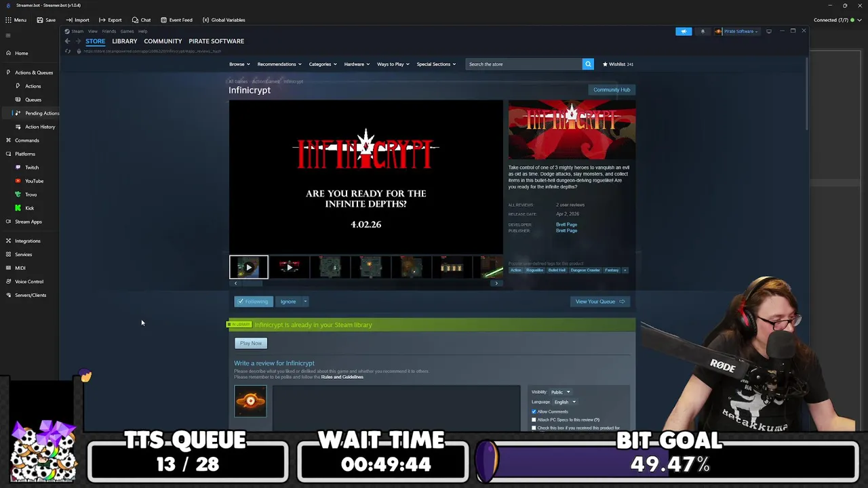Open Steam notifications bell
Viewport: 868px width, 488px height.
[x=703, y=31]
